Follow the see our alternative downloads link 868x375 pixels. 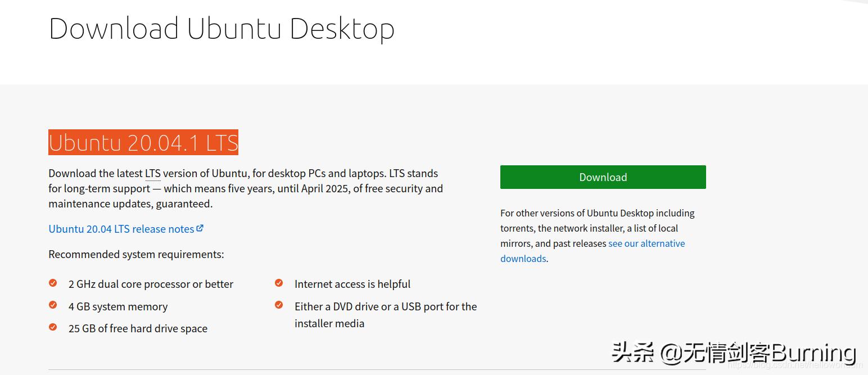pos(647,243)
